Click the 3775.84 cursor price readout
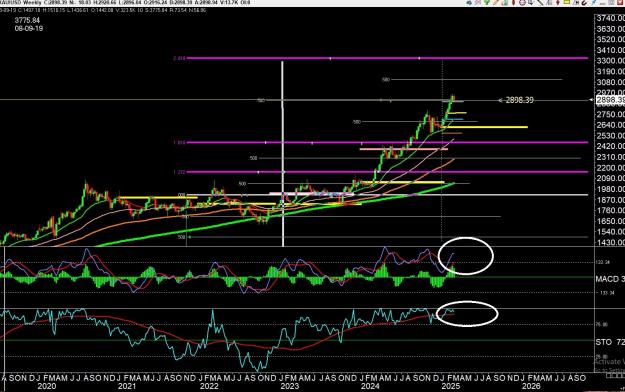The height and width of the screenshot is (392, 625). [x=27, y=20]
